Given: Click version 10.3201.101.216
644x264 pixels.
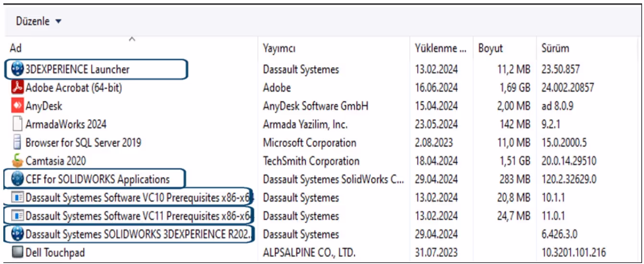Looking at the screenshot, I should [x=573, y=252].
